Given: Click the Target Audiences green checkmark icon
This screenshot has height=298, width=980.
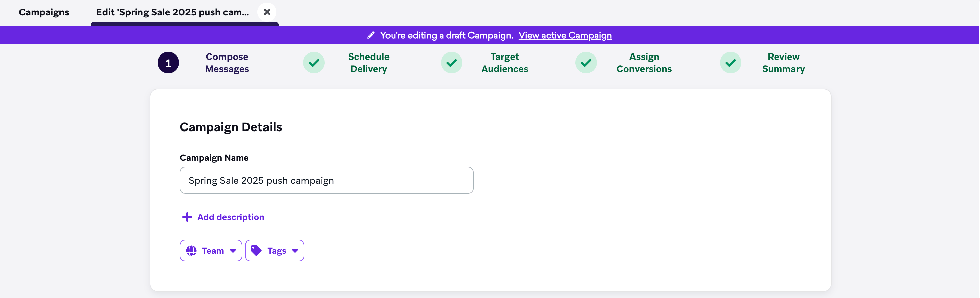Looking at the screenshot, I should [x=452, y=63].
